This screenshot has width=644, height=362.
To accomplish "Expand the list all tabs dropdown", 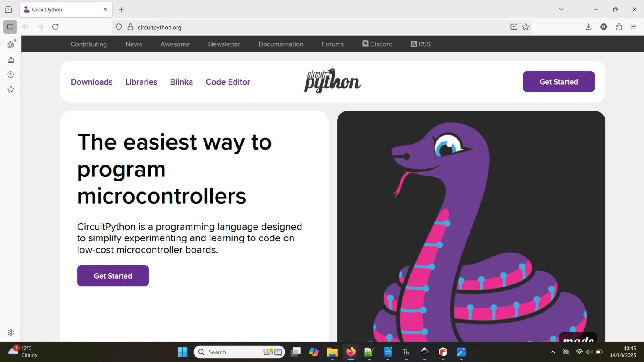I will [x=561, y=9].
